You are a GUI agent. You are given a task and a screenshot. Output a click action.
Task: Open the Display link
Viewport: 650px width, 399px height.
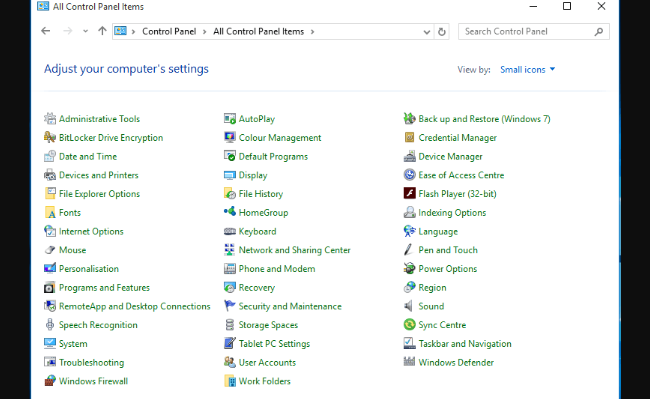(253, 175)
